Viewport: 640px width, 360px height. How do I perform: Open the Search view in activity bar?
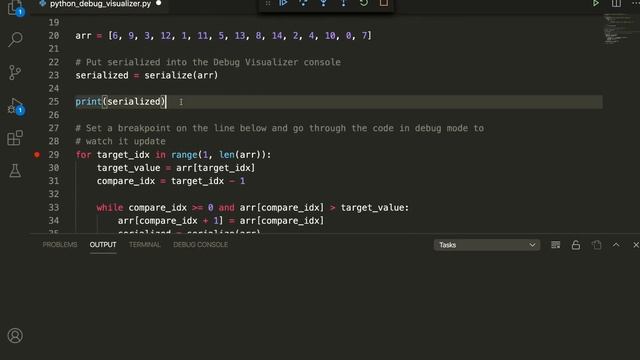15,40
